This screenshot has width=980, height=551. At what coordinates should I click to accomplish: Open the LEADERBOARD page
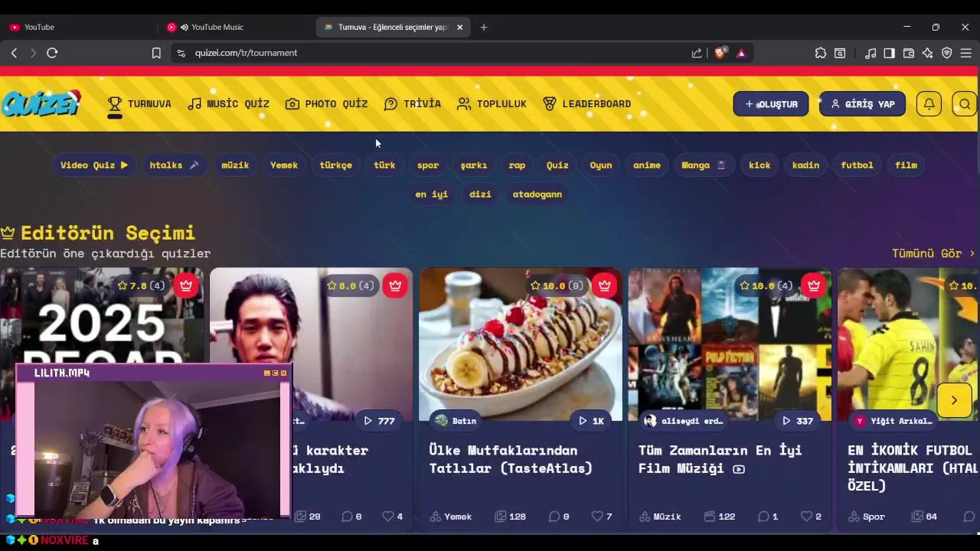[x=587, y=104]
